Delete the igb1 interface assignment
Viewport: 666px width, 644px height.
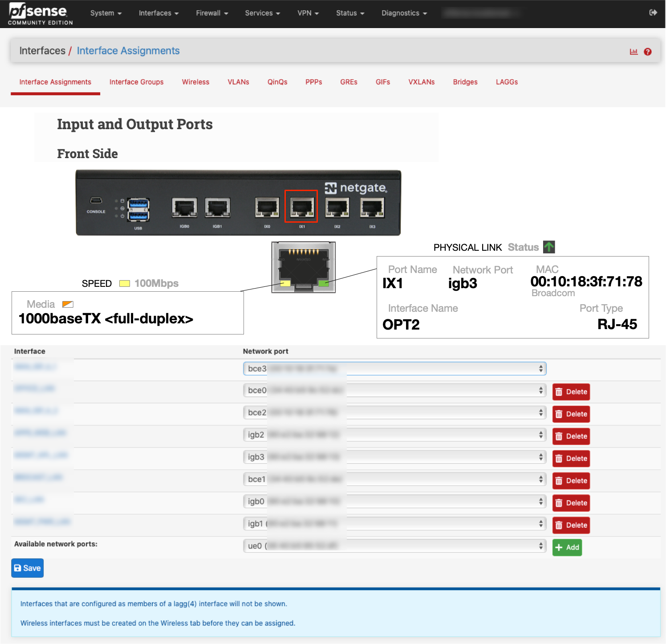point(571,526)
